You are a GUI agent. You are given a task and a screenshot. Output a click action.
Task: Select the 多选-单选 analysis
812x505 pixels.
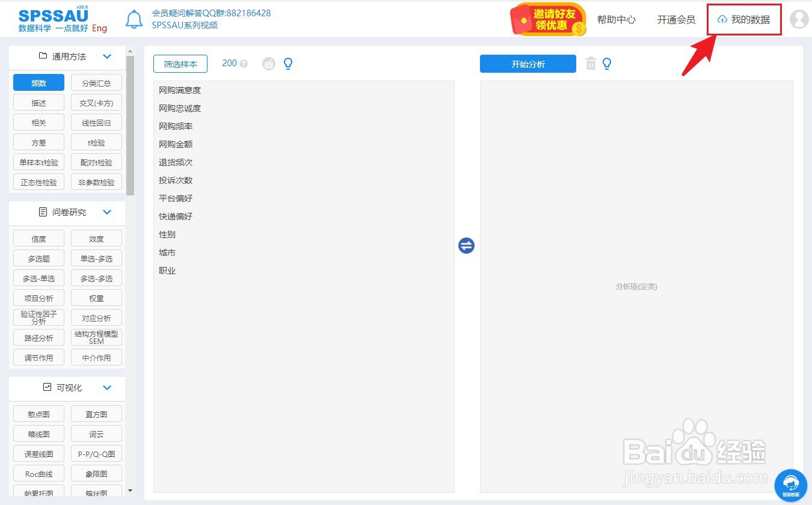pyautogui.click(x=38, y=278)
